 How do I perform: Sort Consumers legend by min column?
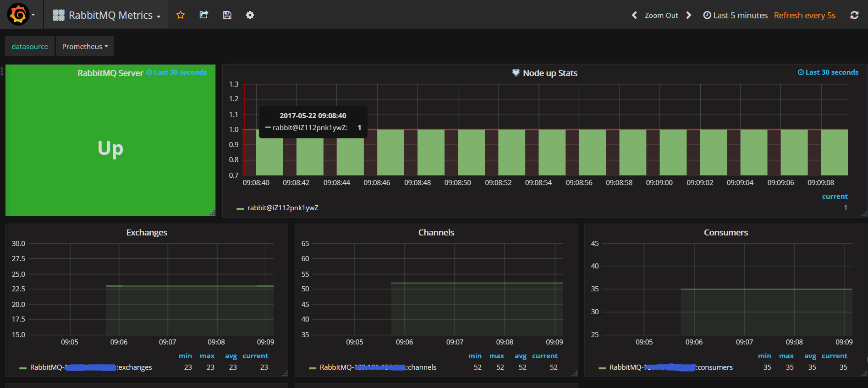[x=764, y=356]
